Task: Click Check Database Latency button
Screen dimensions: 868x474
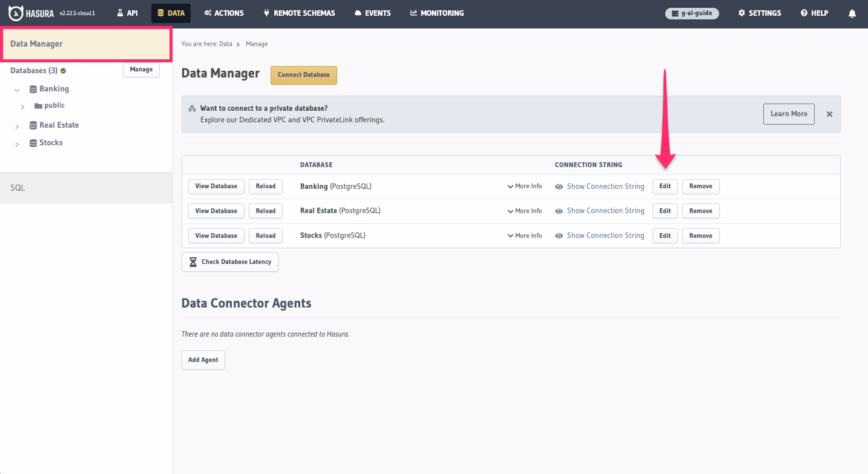Action: click(230, 262)
